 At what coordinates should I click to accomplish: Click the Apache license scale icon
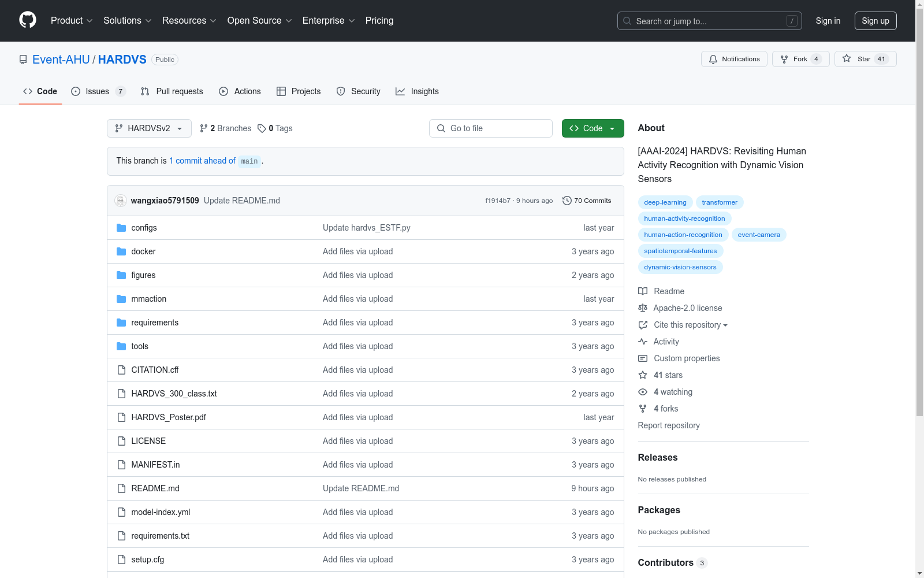(643, 308)
